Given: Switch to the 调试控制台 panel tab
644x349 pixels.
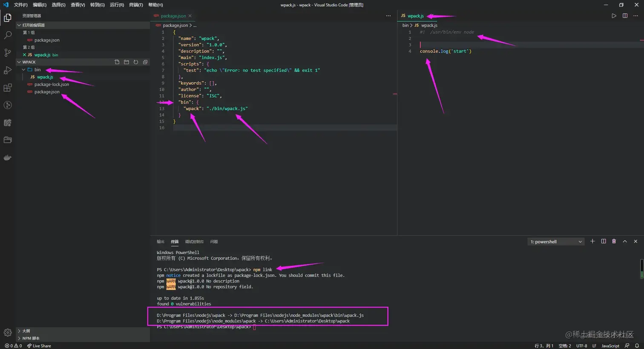Looking at the screenshot, I should pos(194,242).
